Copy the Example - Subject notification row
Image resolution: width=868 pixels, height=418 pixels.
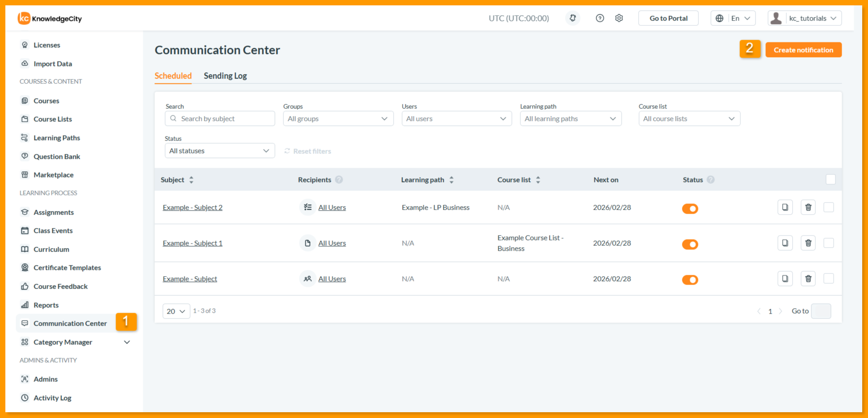(785, 279)
